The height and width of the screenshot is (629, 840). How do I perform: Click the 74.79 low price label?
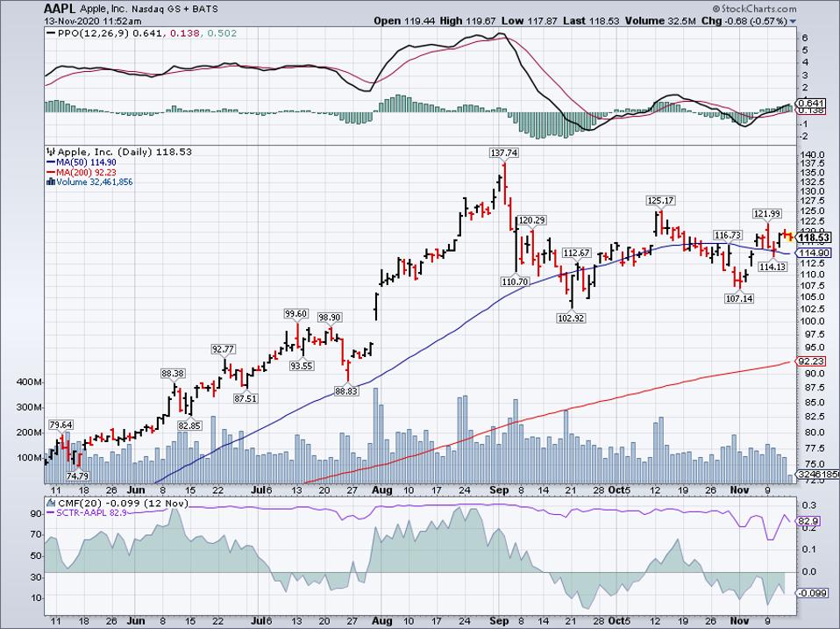(78, 475)
